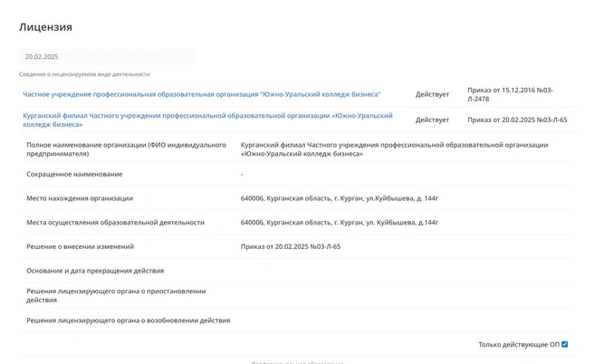The image size is (594, 364).
Task: Click "Места осуществления образовательной деятельности" label
Action: coord(115,223)
